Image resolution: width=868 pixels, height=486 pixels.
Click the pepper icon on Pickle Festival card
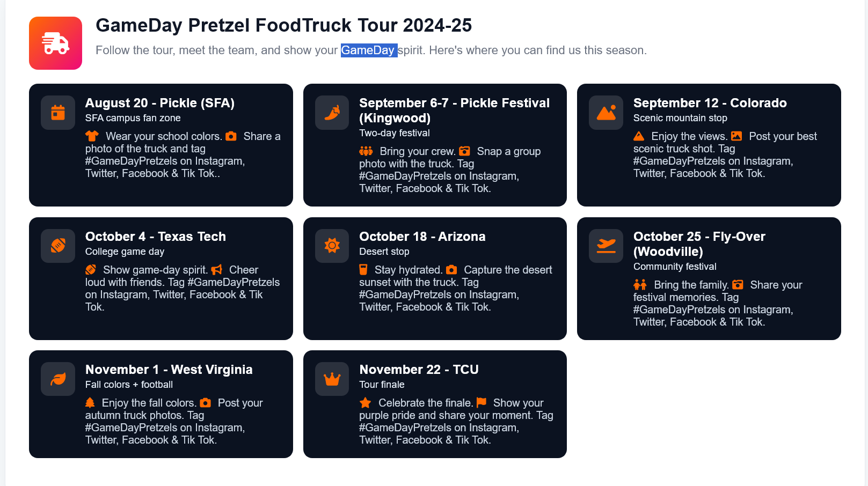[x=332, y=113]
